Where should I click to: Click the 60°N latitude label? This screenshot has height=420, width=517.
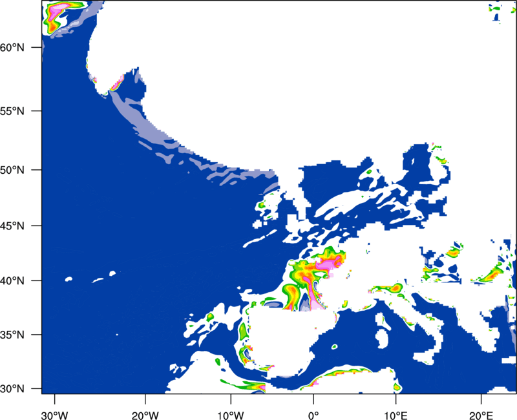click(12, 47)
